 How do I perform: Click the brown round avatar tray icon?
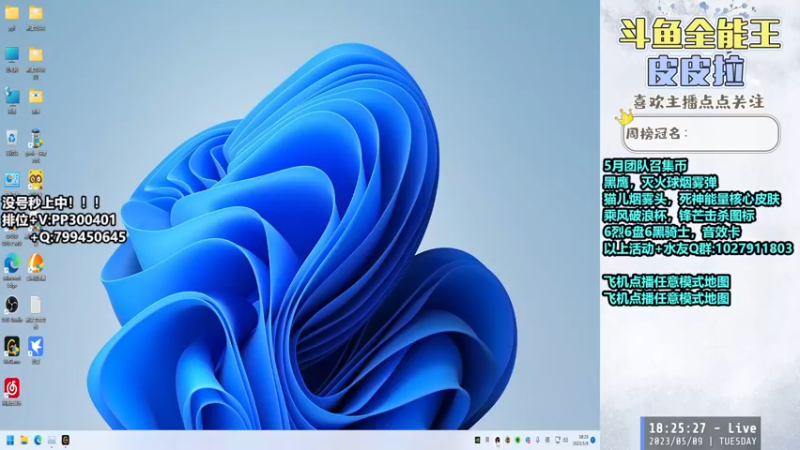point(508,440)
